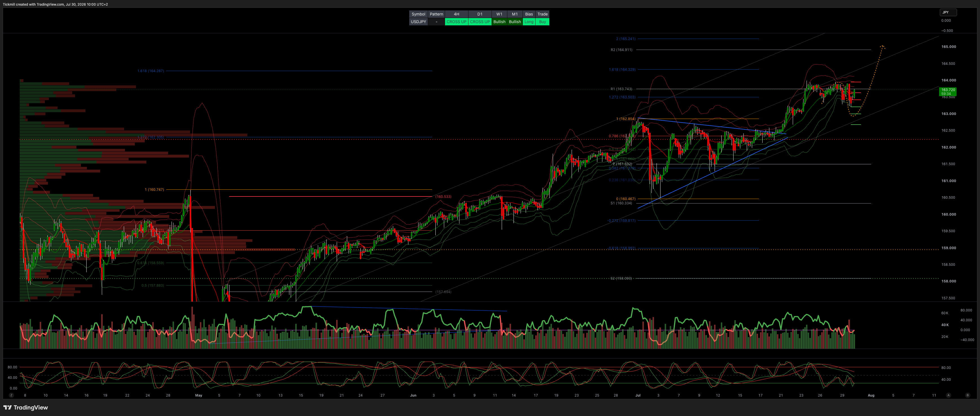Screen dimensions: 980x416
Task: Click the 0.5 (157.883) Fibonacci label
Action: [153, 285]
